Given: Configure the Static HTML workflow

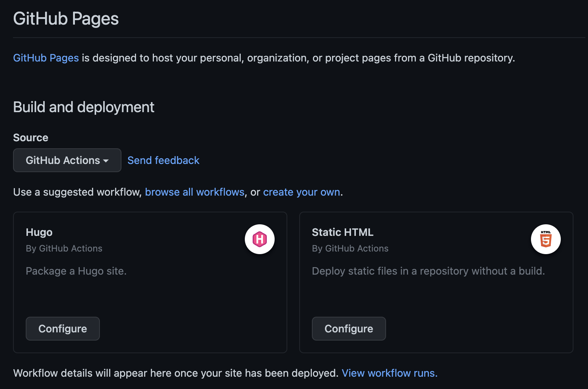Looking at the screenshot, I should (349, 329).
